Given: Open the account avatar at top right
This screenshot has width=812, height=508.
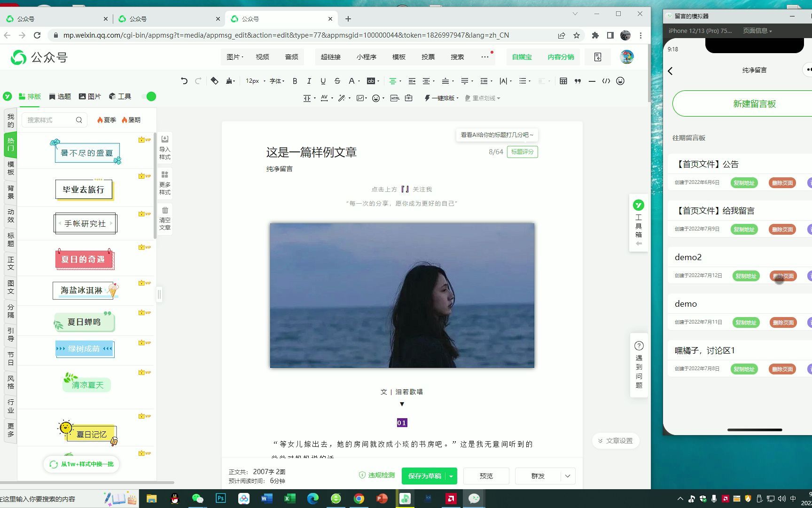Looking at the screenshot, I should pyautogui.click(x=626, y=57).
